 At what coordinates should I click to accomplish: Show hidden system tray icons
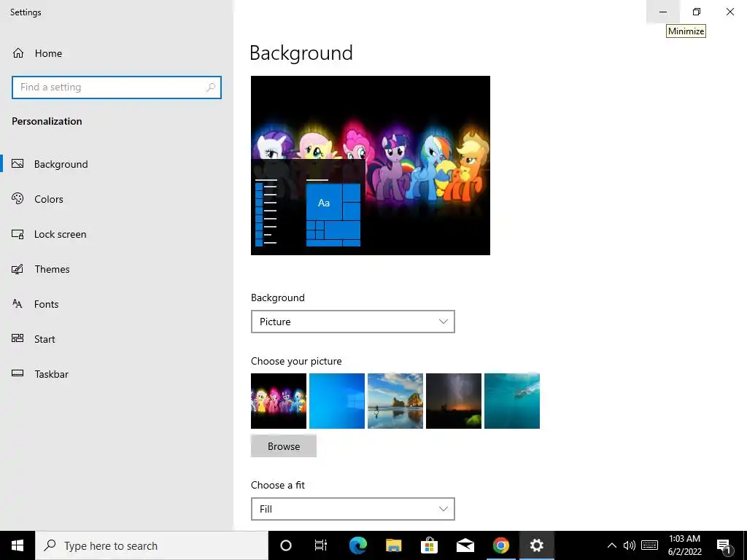(x=612, y=545)
